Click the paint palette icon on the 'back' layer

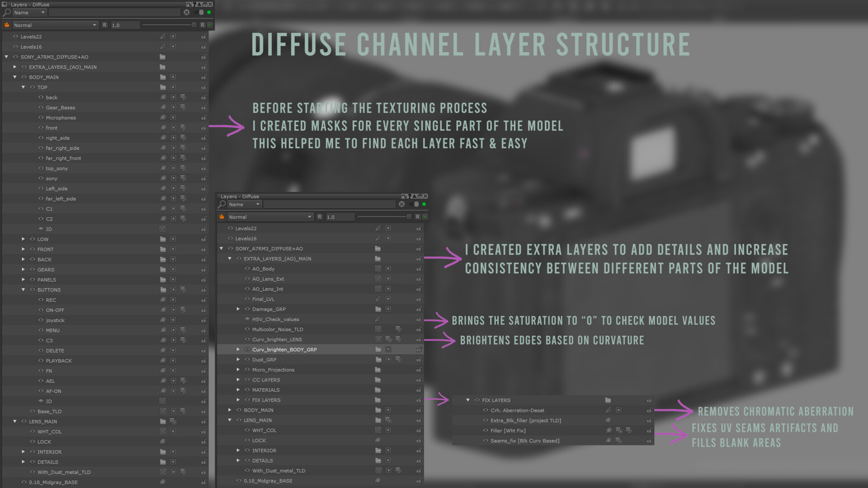point(163,97)
